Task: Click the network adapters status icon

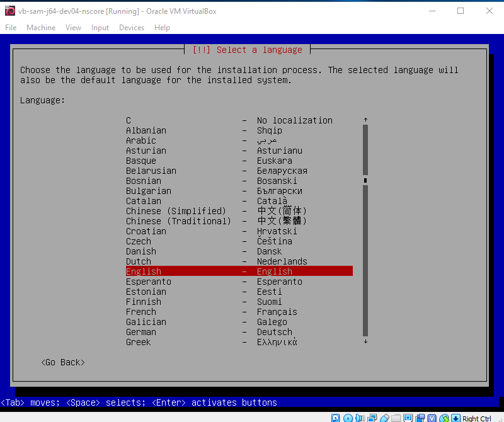Action: pos(372,418)
